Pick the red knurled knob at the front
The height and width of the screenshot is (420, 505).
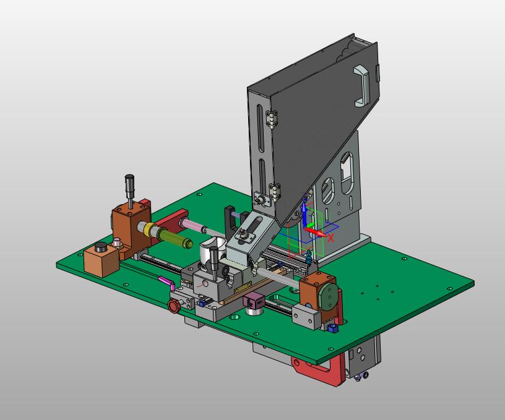(173, 306)
